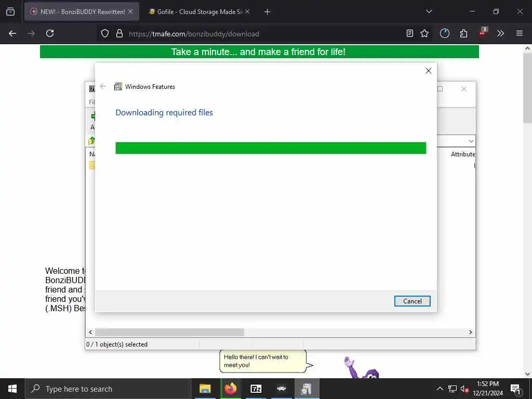
Task: Switch to the Gofile Cloud Storage tab
Action: coord(199,11)
